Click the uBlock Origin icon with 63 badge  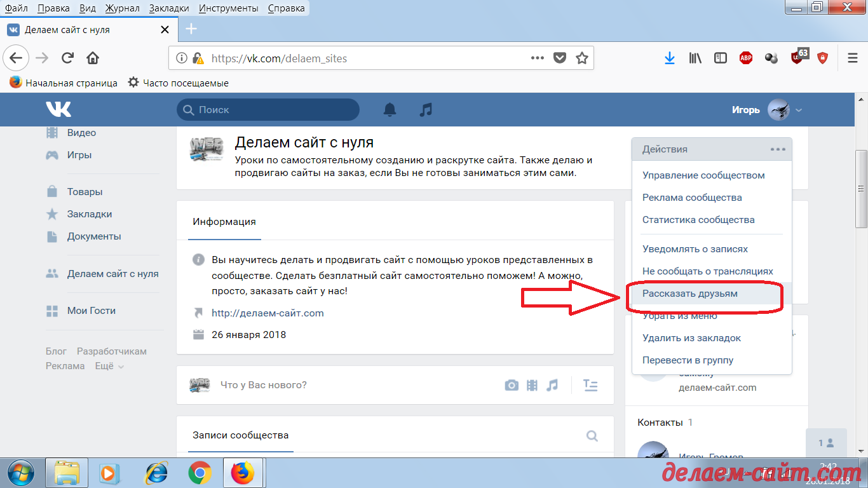coord(799,57)
